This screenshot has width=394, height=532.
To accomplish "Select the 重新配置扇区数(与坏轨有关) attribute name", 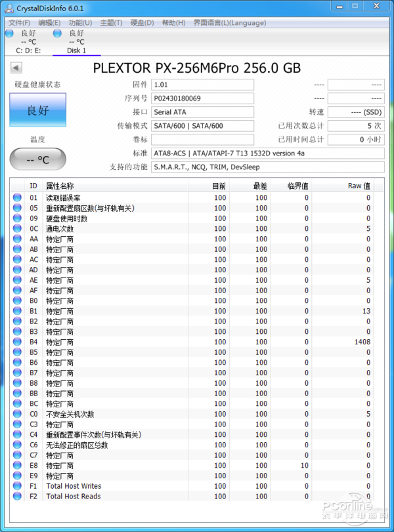I will pyautogui.click(x=91, y=208).
